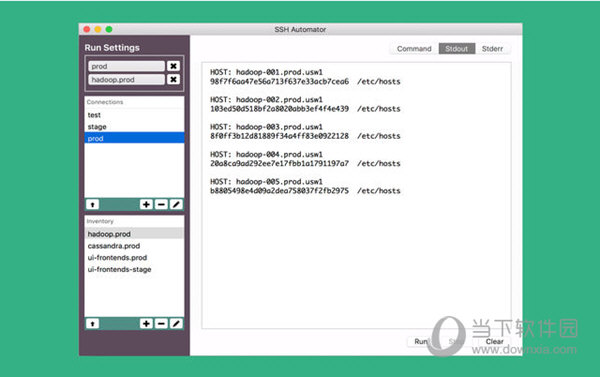Click the HOST: hadoop-003.prod.usw1 output line
This screenshot has height=377, width=600.
(266, 127)
